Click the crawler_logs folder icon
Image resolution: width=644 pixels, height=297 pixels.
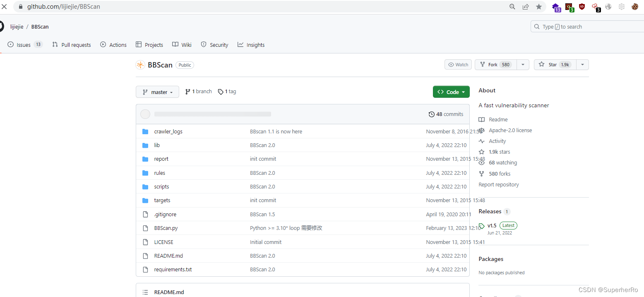click(145, 131)
